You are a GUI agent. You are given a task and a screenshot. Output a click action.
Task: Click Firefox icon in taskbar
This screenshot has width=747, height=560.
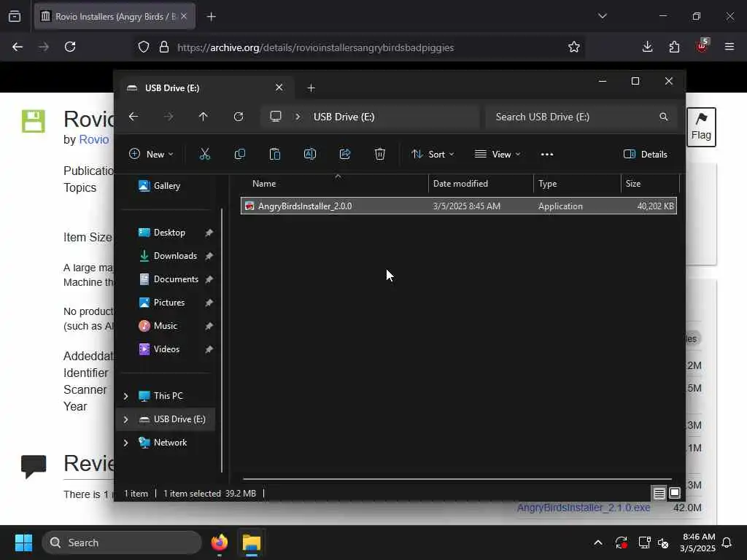click(x=219, y=542)
